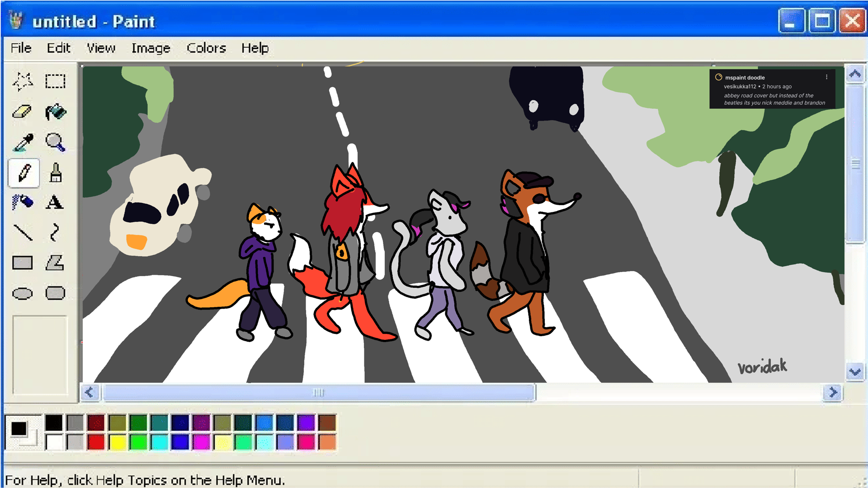The width and height of the screenshot is (868, 488).
Task: Choose the bright red palette swatch
Action: tap(96, 442)
